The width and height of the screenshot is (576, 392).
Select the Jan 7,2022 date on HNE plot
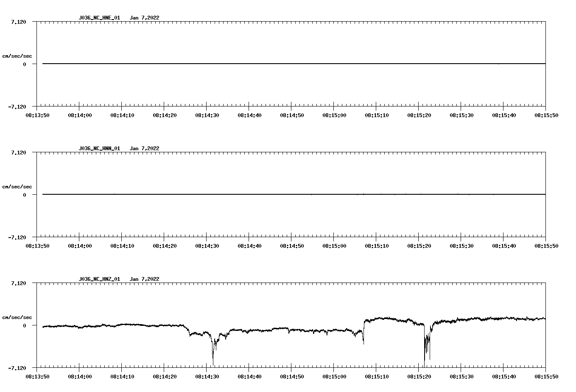pos(145,18)
